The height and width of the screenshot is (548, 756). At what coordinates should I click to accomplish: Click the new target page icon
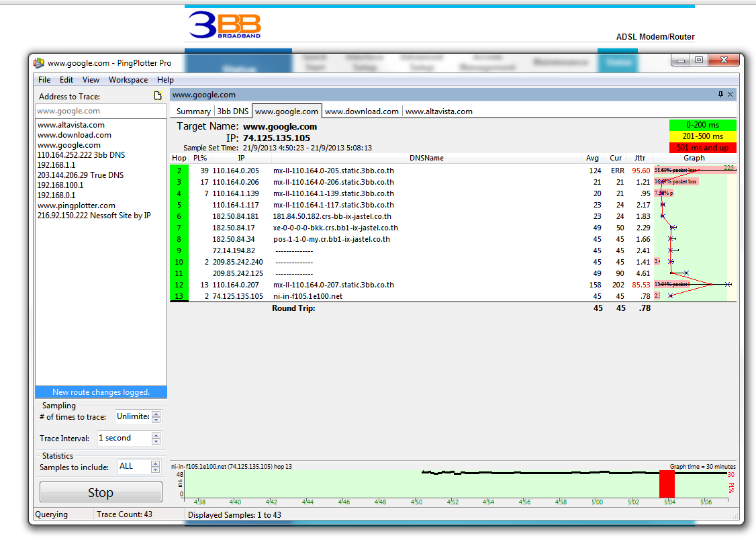pos(158,96)
